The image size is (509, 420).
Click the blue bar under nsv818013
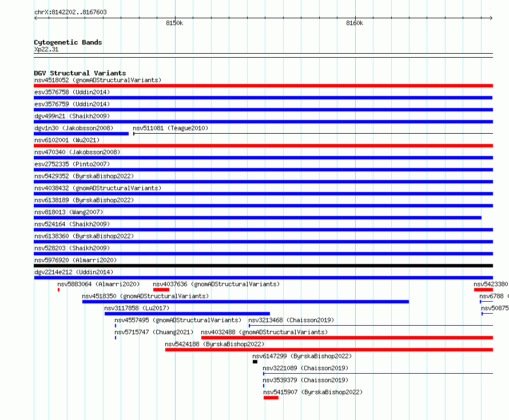257,218
